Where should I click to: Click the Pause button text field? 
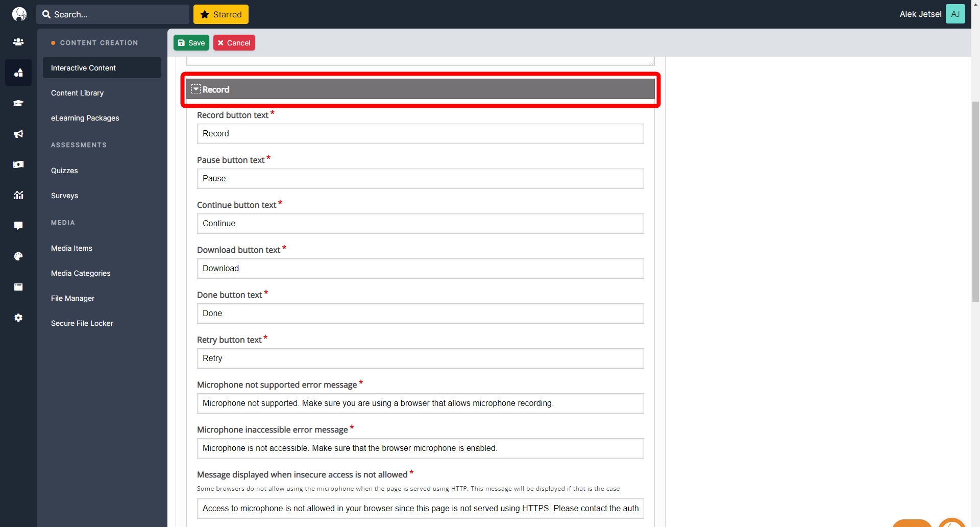[421, 179]
